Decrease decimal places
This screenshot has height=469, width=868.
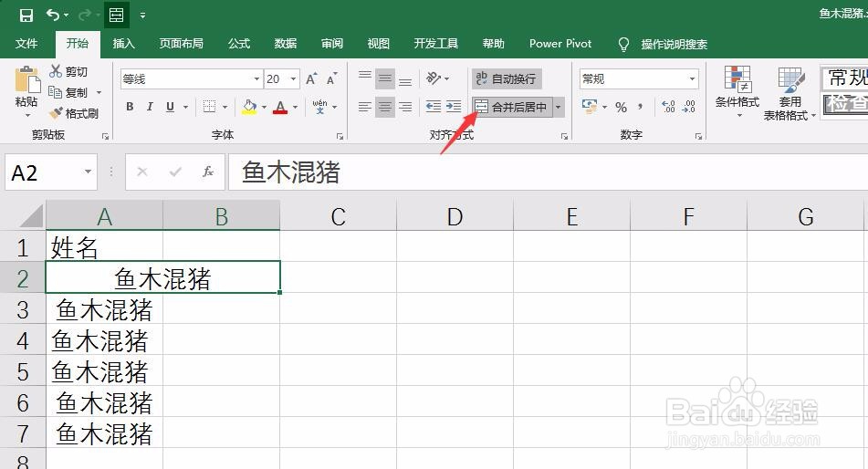click(688, 107)
